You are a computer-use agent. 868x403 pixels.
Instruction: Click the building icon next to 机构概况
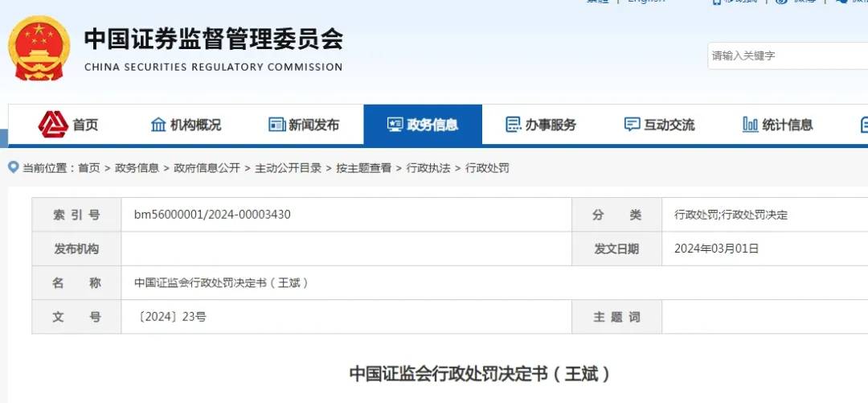[158, 125]
